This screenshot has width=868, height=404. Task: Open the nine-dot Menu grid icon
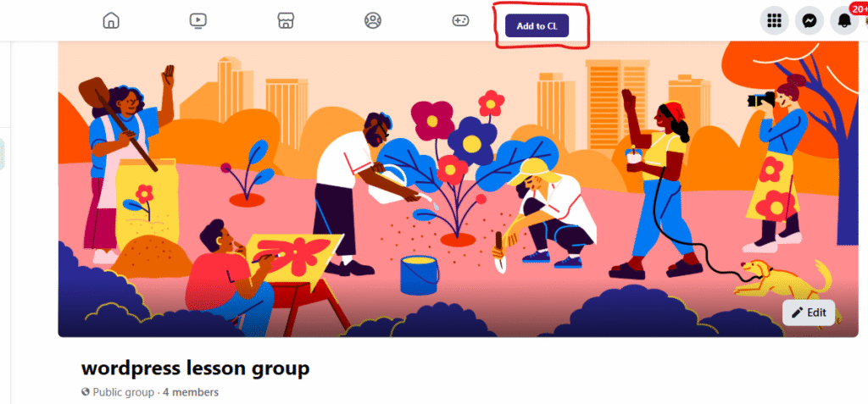tap(774, 21)
